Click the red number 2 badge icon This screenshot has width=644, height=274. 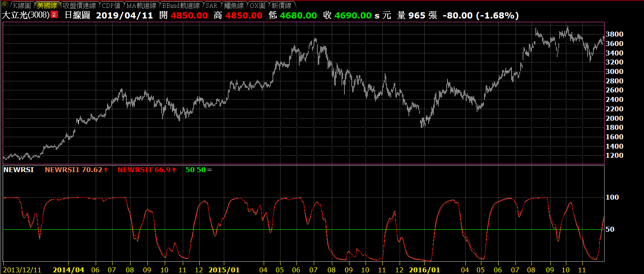(54, 15)
